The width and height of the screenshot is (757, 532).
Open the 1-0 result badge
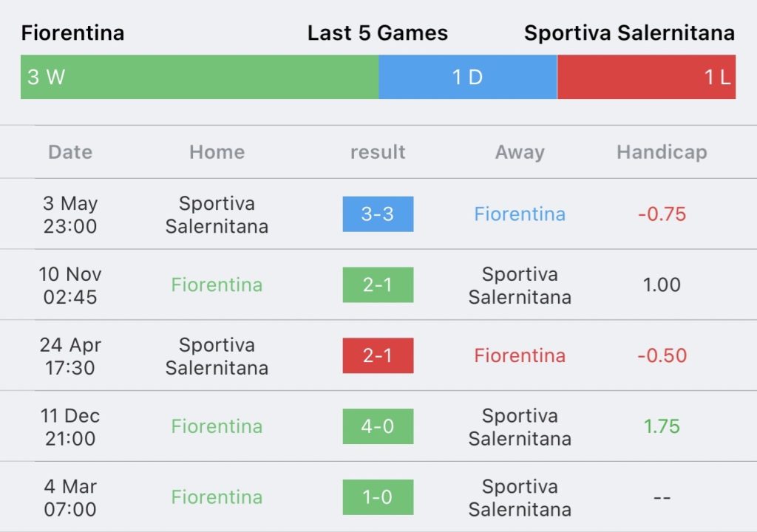pos(378,497)
